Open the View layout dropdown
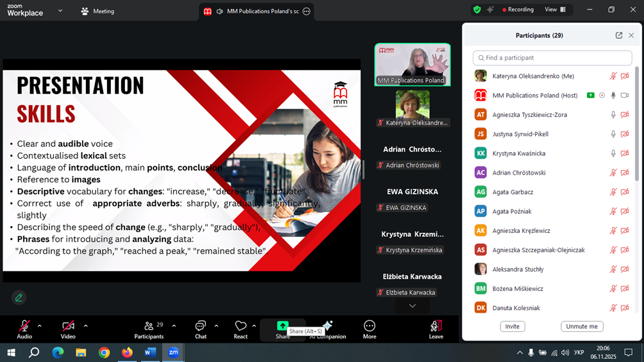644x362 pixels. pyautogui.click(x=555, y=10)
